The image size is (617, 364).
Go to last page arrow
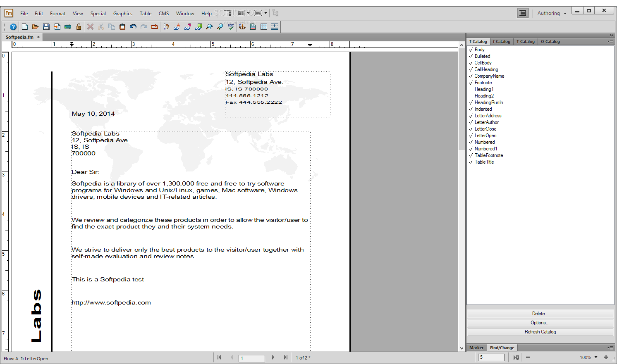tap(285, 357)
